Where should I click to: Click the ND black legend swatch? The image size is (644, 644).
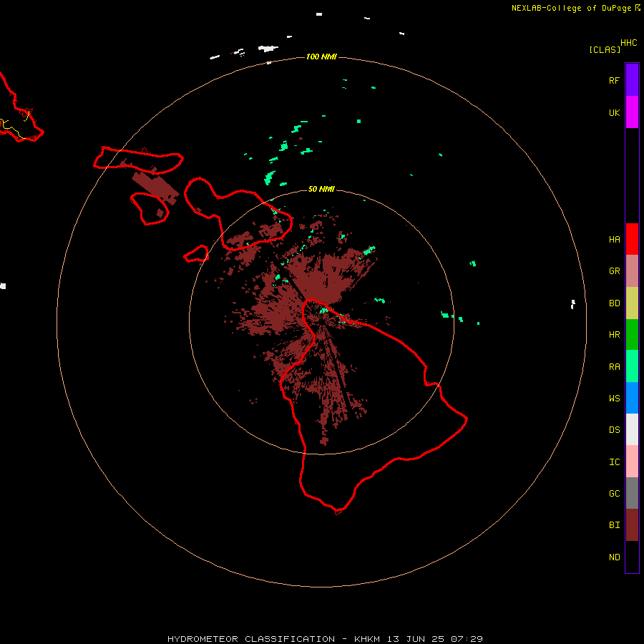coord(632,557)
